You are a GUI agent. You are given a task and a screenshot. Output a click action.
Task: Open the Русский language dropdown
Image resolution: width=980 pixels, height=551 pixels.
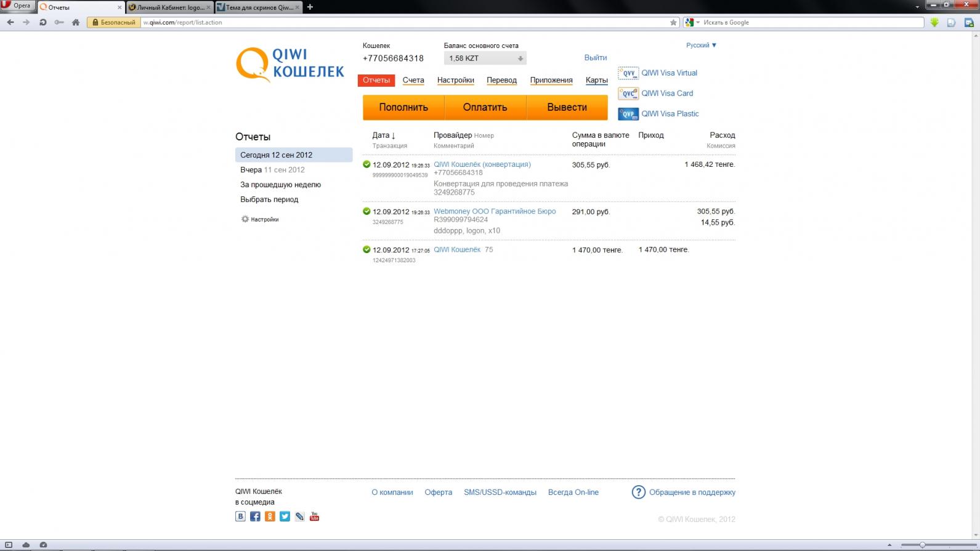coord(701,45)
